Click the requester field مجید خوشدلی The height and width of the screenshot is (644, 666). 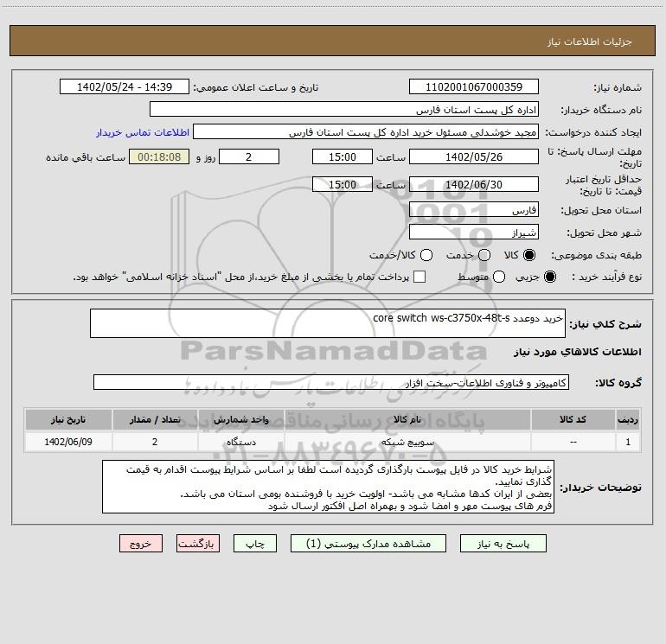366,131
